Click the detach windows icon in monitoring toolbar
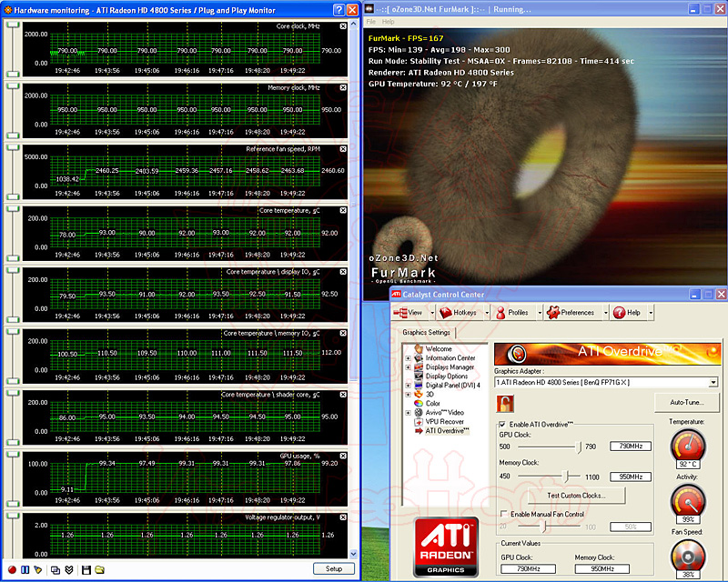 [x=56, y=569]
